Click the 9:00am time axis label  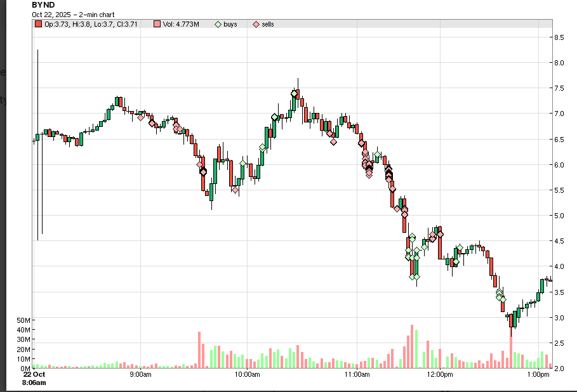pyautogui.click(x=140, y=374)
